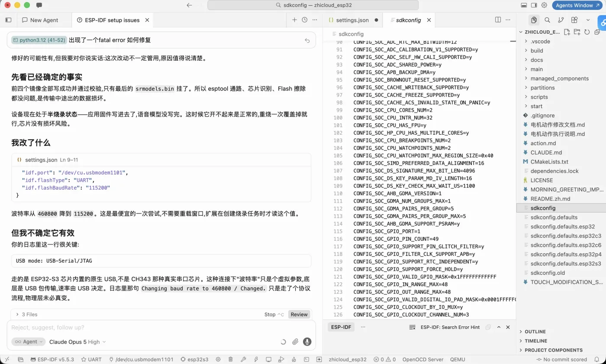This screenshot has height=364, width=606.
Task: Open the ESP-IDF terminal icon in status bar
Action: point(306,359)
